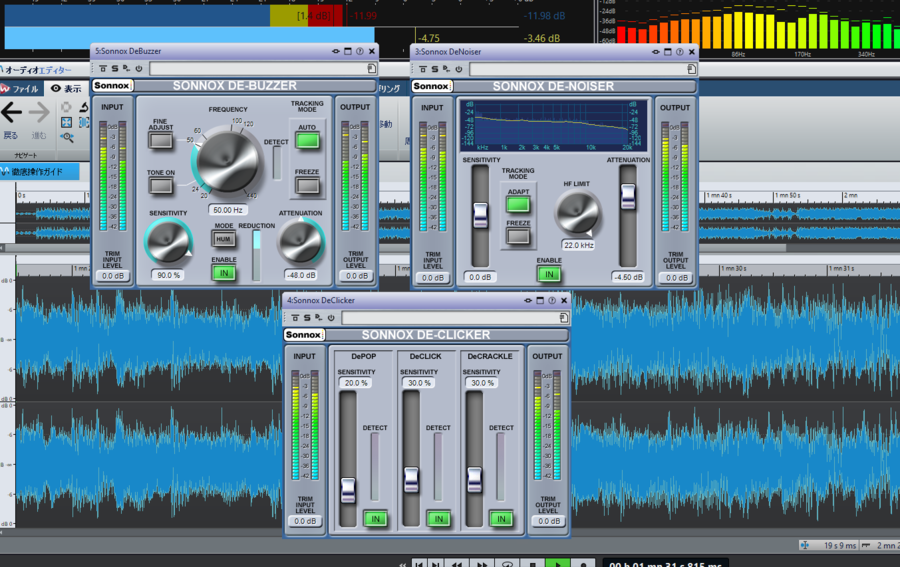Screen dimensions: 900x567
Task: Click De-Clicker trim output level 0.0 dB field
Action: tap(548, 521)
